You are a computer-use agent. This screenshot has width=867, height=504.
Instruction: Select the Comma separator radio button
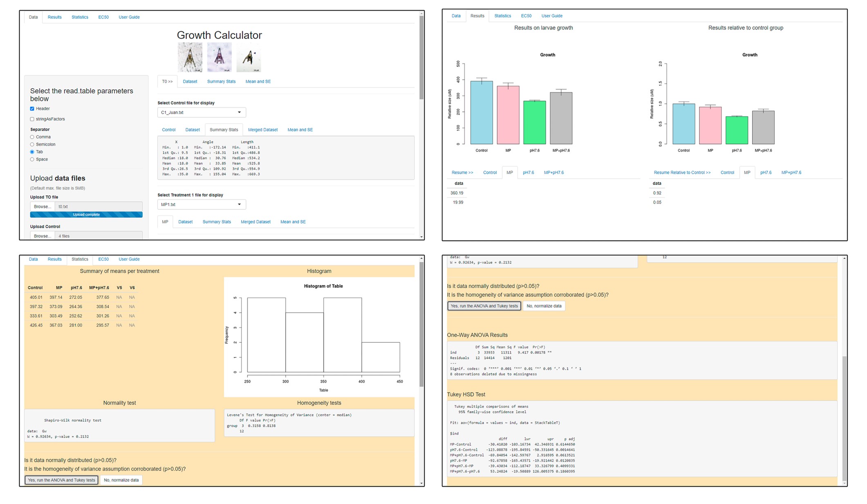tap(32, 137)
